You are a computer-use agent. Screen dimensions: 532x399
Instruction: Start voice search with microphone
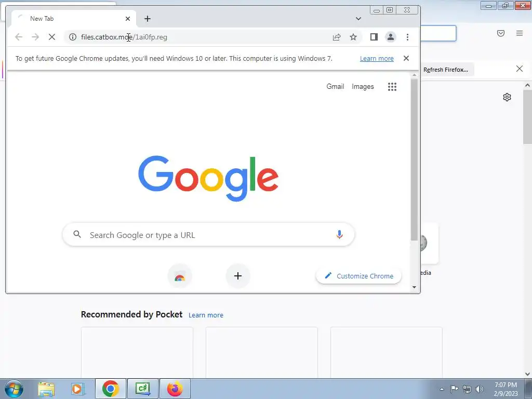339,234
